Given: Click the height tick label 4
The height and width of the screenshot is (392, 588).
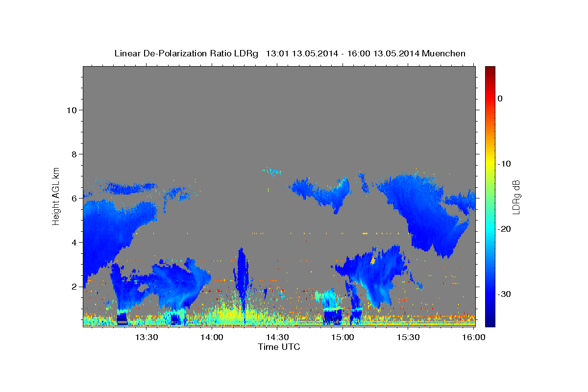Looking at the screenshot, I should coord(74,242).
